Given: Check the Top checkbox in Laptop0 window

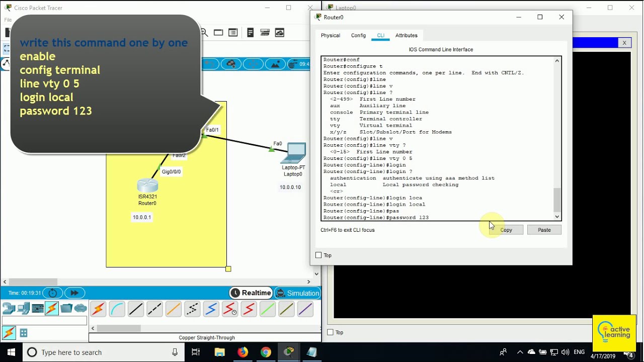Looking at the screenshot, I should (330, 332).
